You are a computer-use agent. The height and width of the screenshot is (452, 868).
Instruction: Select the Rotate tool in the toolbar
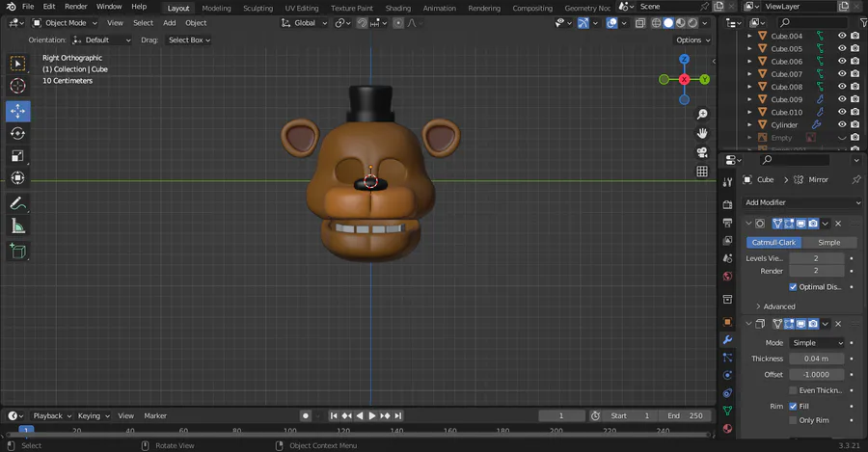(17, 133)
